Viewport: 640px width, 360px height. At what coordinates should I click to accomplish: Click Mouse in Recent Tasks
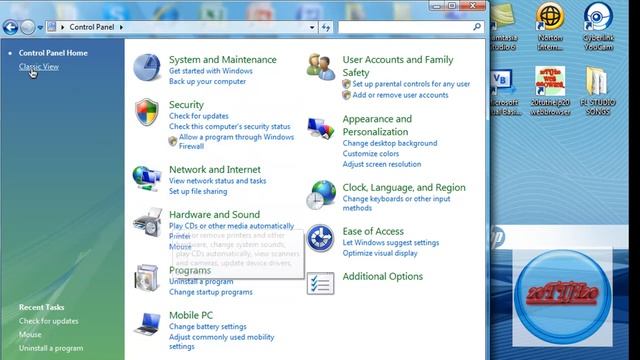(x=30, y=335)
